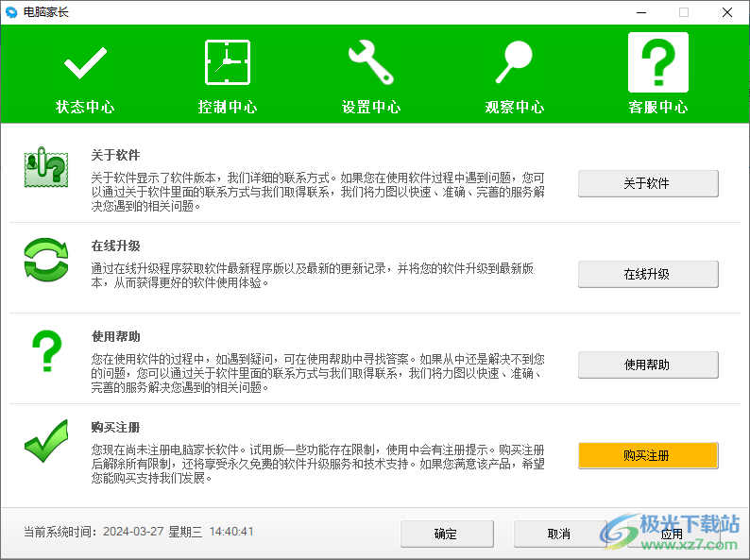Open the 关于软件 about dialog button
The height and width of the screenshot is (560, 750).
(x=648, y=183)
